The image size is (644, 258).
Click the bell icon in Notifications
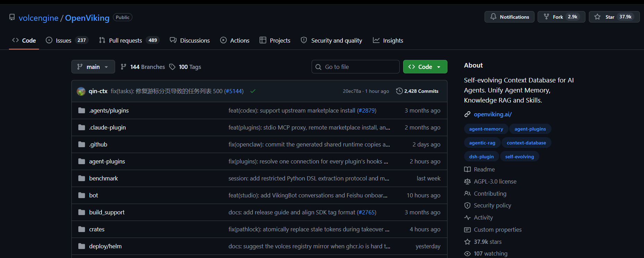pos(493,17)
